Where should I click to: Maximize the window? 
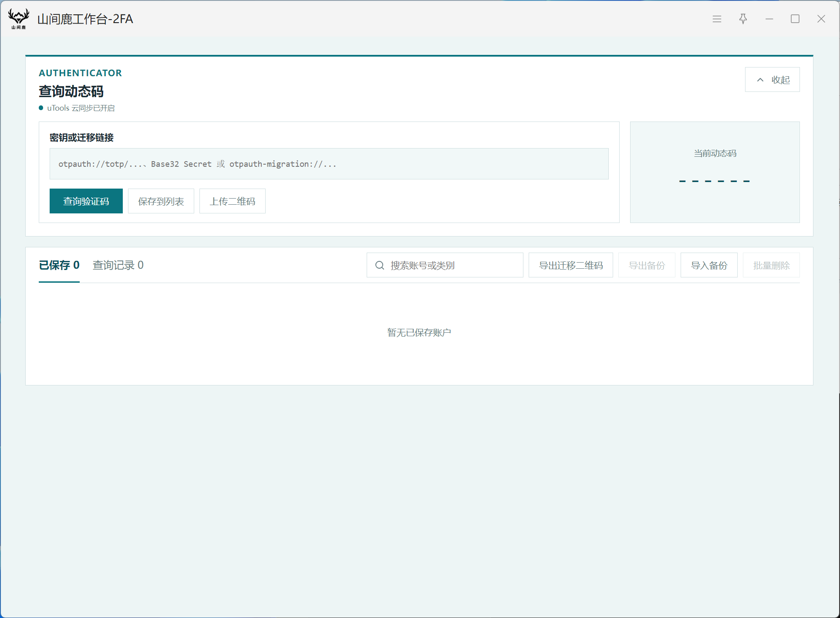(x=795, y=19)
